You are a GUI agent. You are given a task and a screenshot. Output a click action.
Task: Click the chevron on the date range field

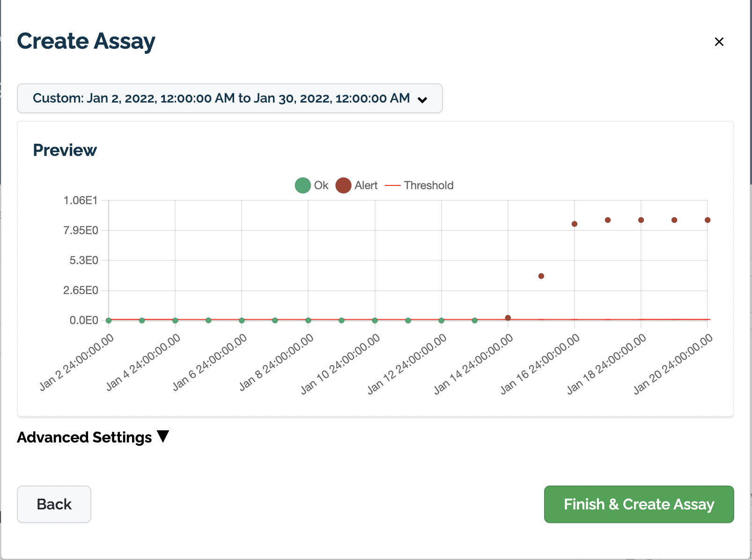pos(423,99)
